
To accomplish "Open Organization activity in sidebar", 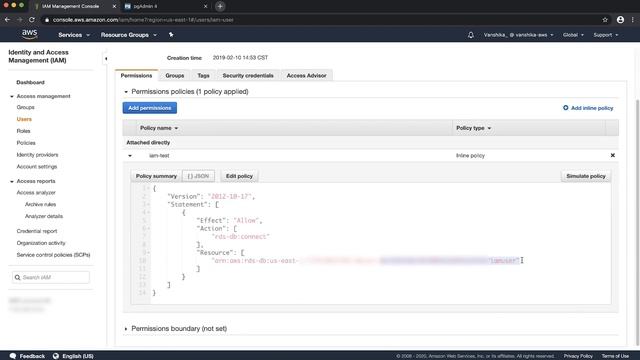I will [x=41, y=243].
